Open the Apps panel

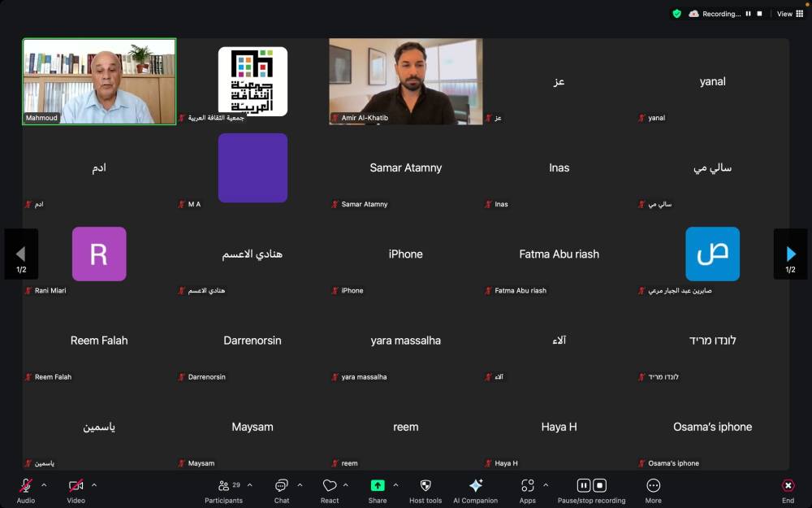527,486
